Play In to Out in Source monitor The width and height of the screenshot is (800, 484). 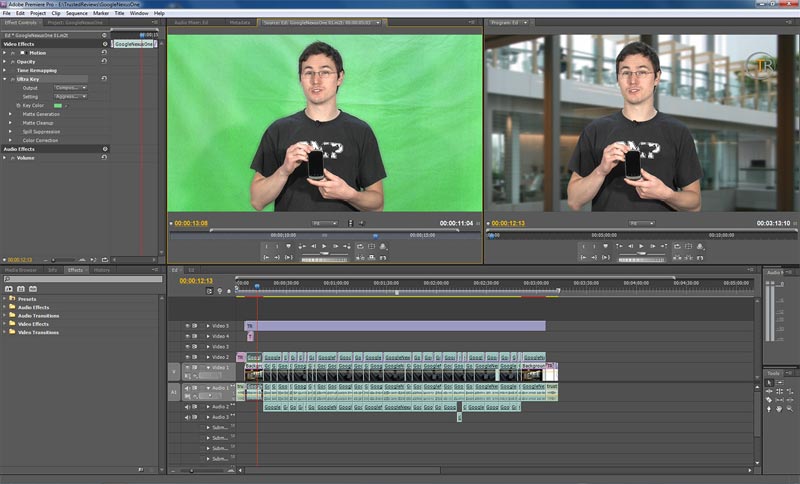pos(289,258)
